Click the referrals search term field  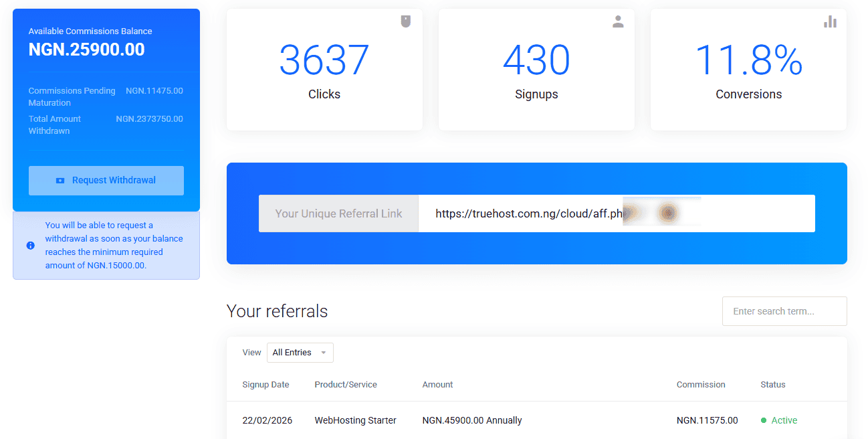(x=784, y=311)
